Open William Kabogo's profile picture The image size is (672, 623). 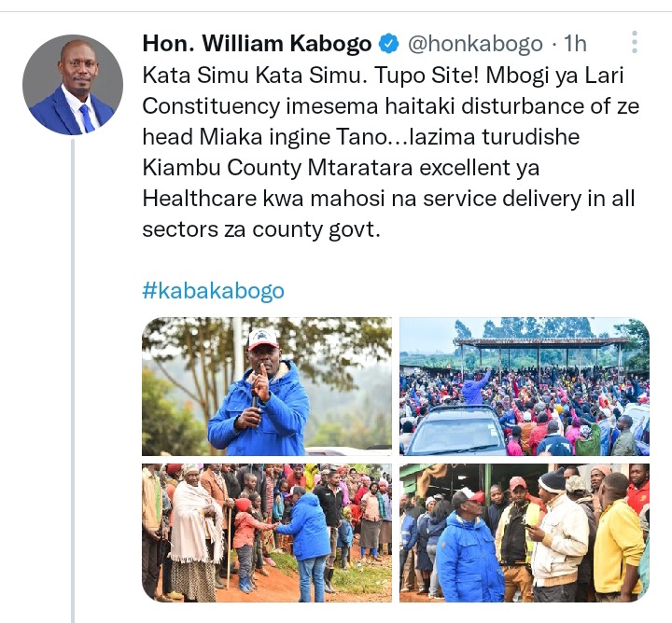tap(73, 85)
